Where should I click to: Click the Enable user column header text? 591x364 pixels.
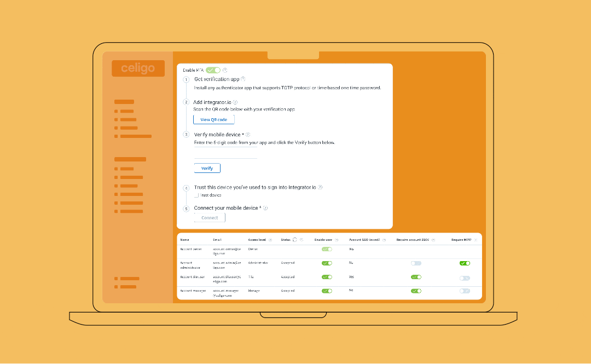[323, 240]
